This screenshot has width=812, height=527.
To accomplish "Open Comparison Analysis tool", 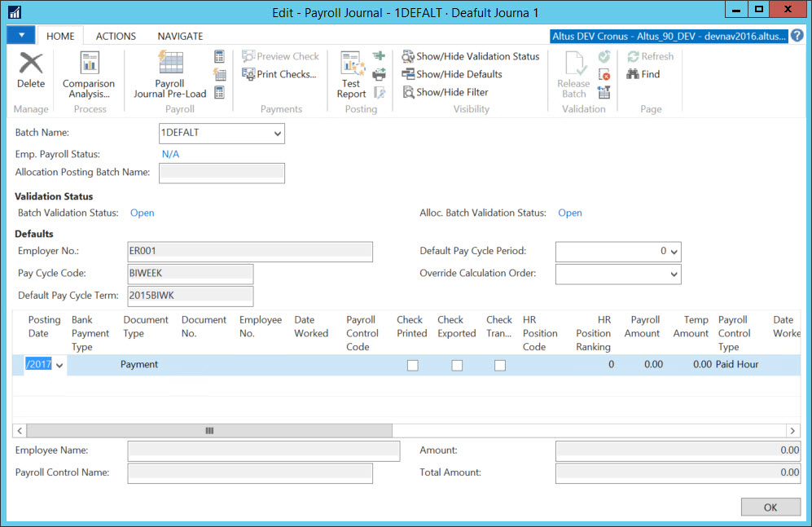I will tap(89, 73).
